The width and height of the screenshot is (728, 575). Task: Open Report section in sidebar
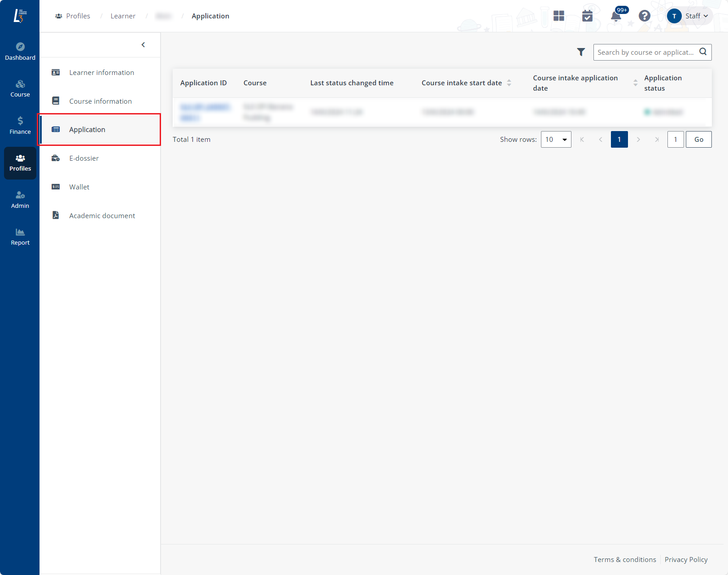[20, 237]
